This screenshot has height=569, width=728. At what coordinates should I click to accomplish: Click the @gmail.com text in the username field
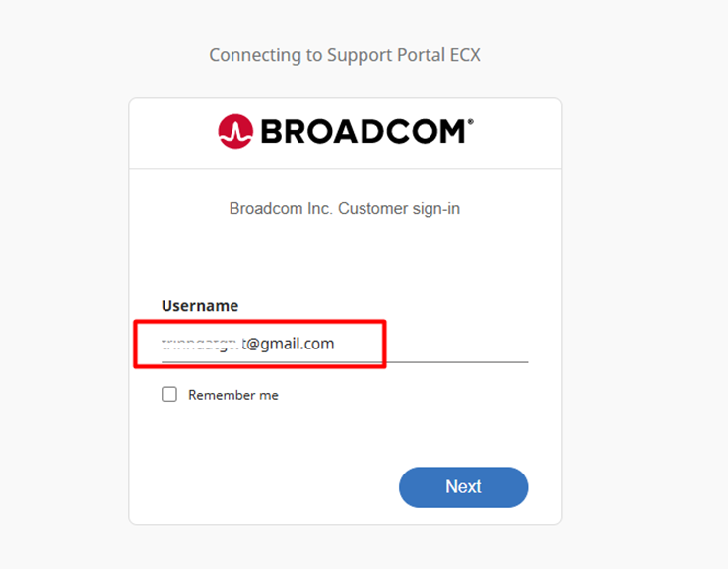pos(291,344)
